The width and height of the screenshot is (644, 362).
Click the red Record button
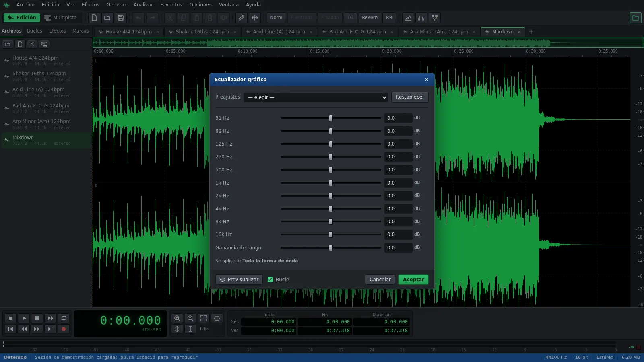pos(64,329)
